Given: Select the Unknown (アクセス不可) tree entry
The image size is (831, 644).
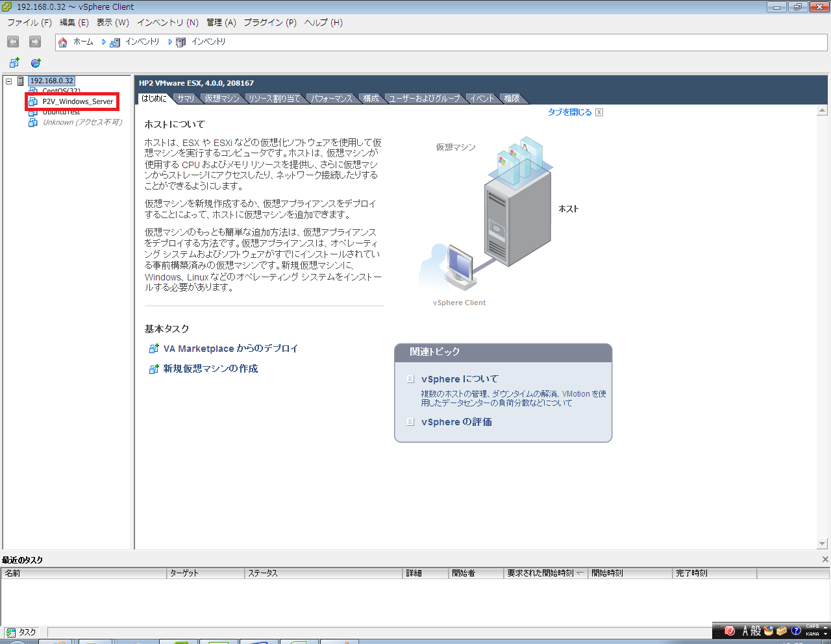Looking at the screenshot, I should click(x=82, y=122).
